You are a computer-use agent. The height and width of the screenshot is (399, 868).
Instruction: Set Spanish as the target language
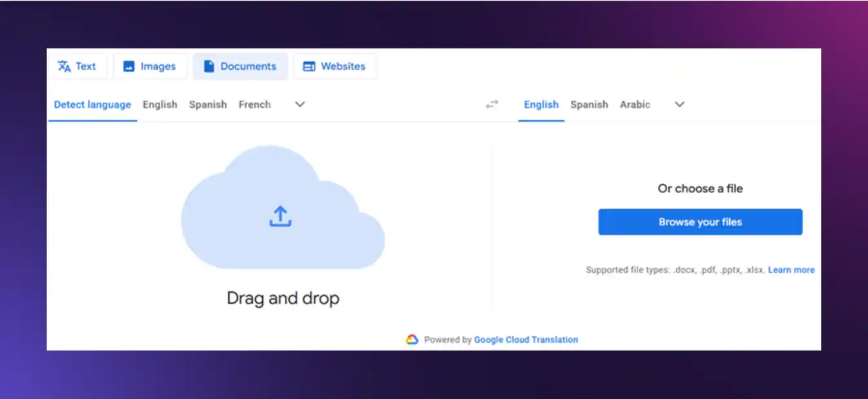pos(589,105)
